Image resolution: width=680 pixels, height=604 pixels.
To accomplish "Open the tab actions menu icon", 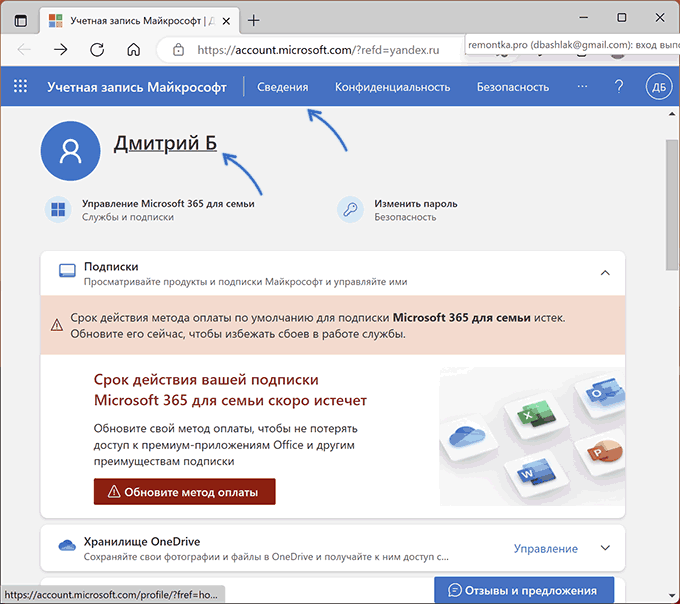I will 20,20.
